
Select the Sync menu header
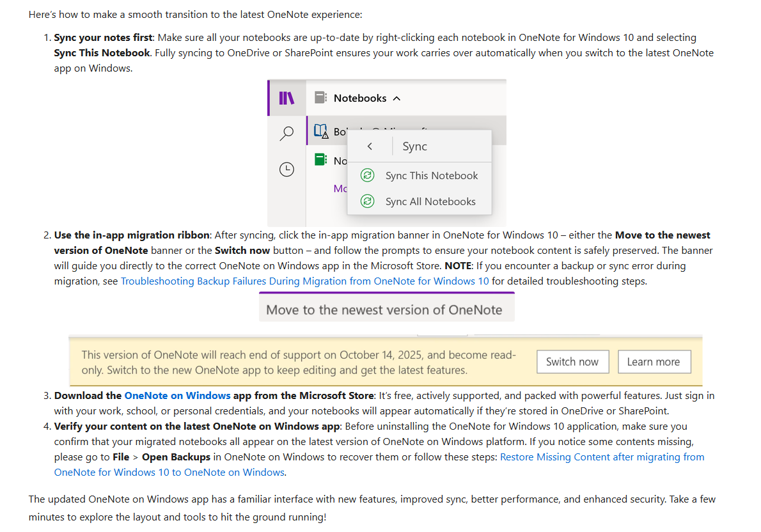[414, 146]
